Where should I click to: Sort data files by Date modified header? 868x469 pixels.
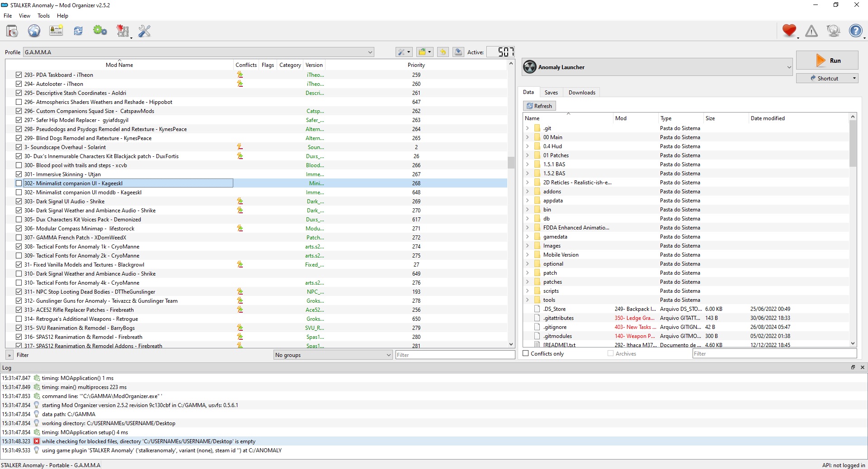click(x=799, y=118)
